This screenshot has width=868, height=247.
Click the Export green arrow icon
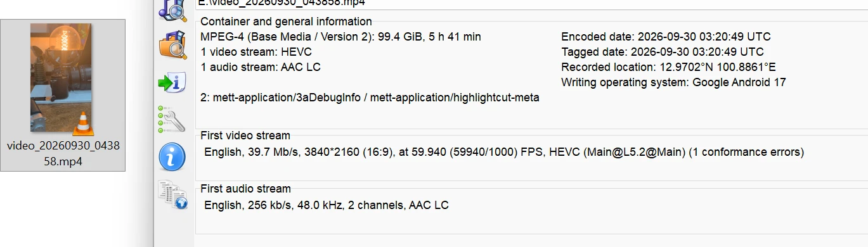(172, 82)
